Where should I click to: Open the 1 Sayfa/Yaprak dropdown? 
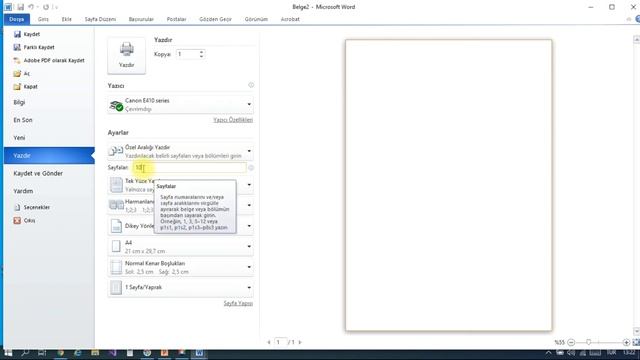coord(180,287)
